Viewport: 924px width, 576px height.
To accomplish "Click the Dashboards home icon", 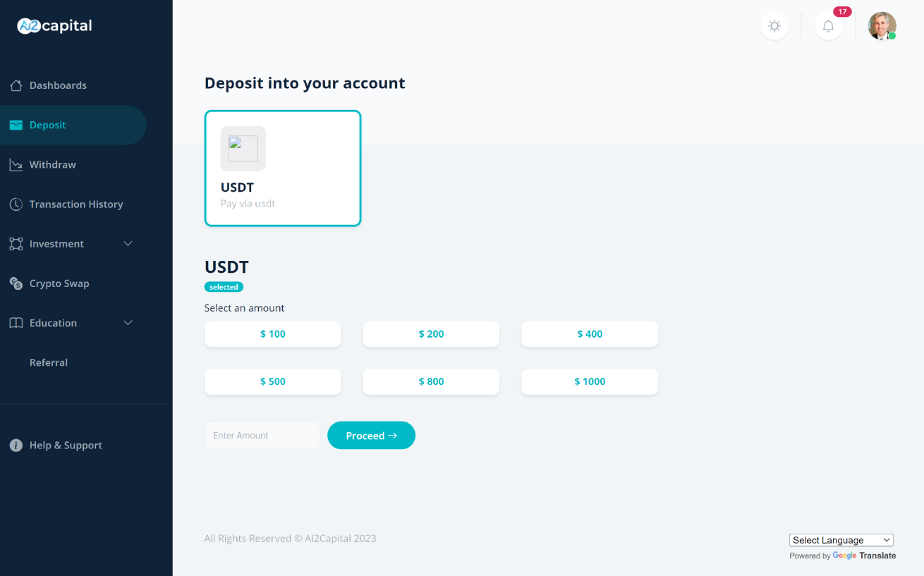I will [16, 85].
